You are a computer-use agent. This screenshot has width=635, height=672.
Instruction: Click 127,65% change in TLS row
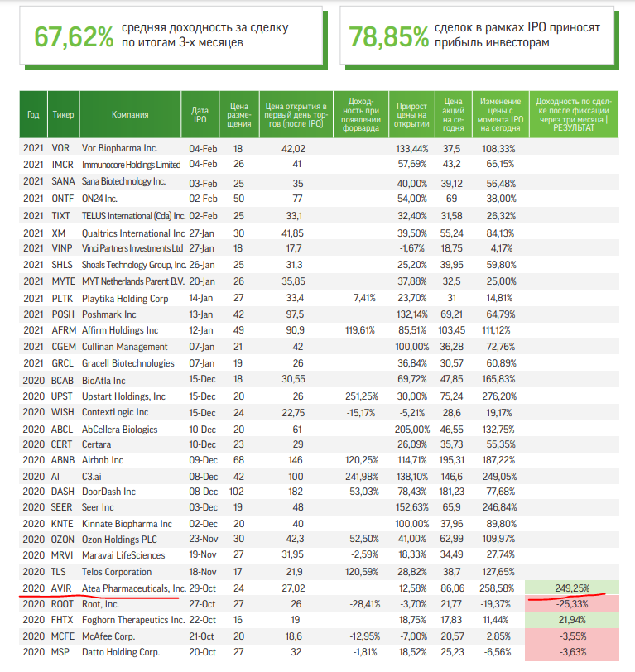[x=498, y=572]
